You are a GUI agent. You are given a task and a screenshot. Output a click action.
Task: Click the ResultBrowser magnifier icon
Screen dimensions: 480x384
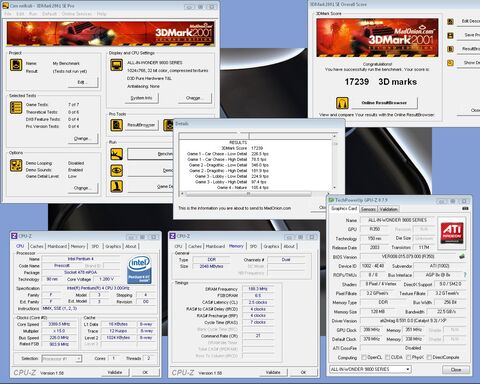tap(117, 125)
